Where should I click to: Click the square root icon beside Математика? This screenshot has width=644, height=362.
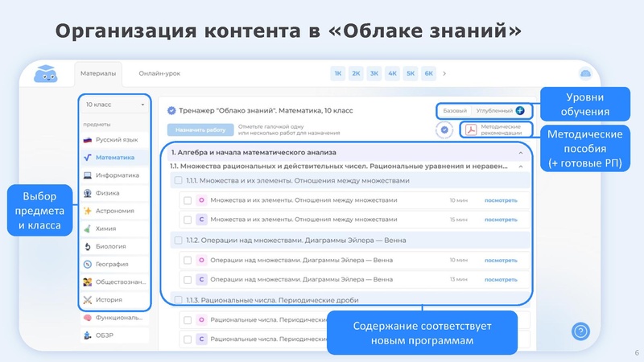(88, 157)
